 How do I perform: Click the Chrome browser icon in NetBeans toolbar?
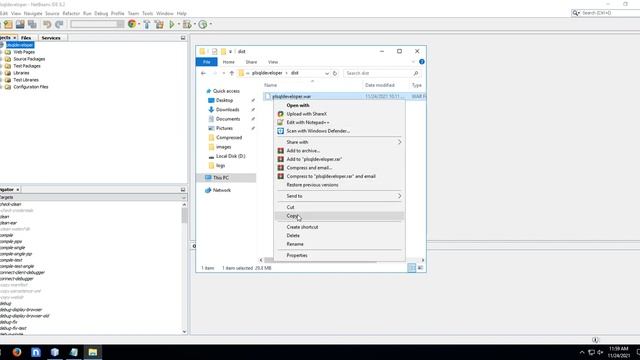[132, 24]
